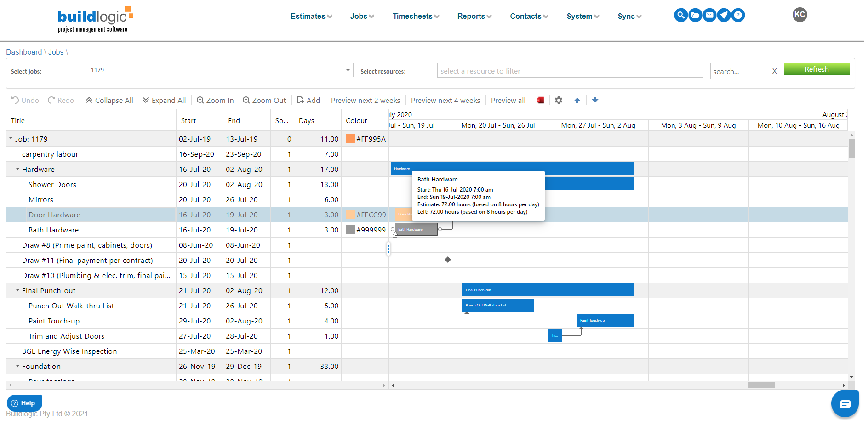Open the Gantt settings gear icon

pos(558,100)
